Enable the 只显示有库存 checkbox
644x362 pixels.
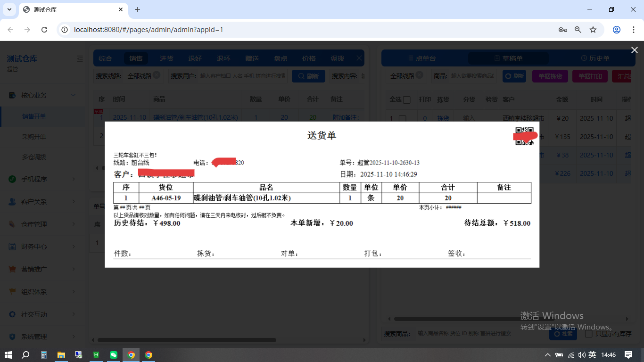(588, 334)
